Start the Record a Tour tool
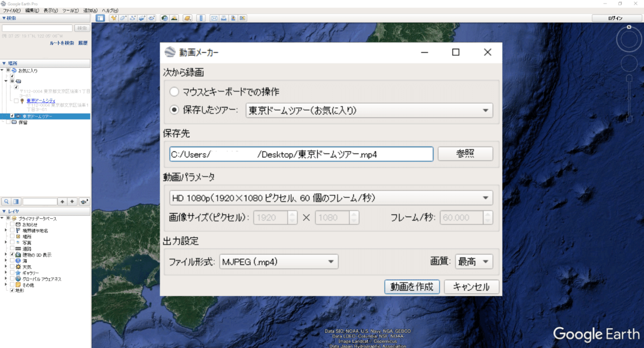This screenshot has height=348, width=644. (152, 18)
